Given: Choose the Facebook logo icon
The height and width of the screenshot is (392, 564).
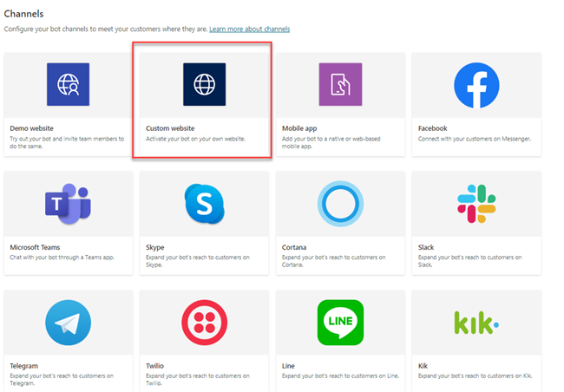Looking at the screenshot, I should point(476,85).
